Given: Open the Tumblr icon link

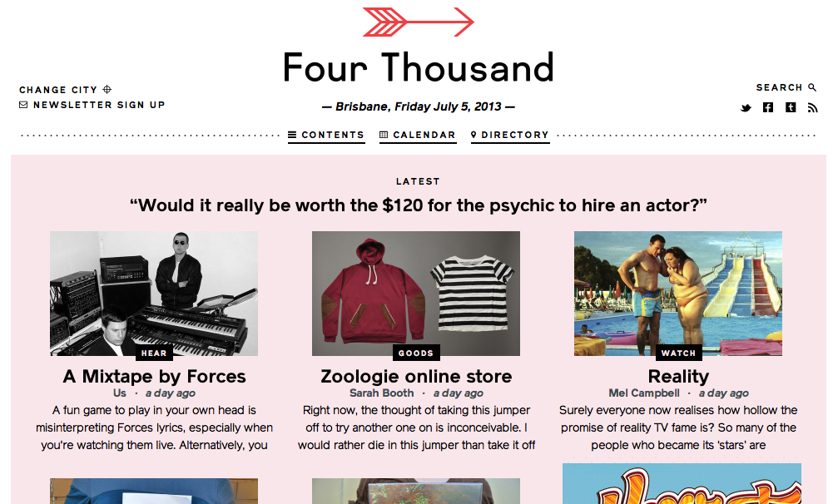Looking at the screenshot, I should click(791, 107).
